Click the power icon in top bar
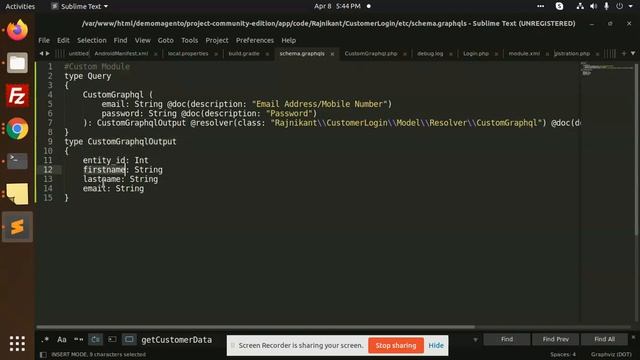The height and width of the screenshot is (360, 640). tap(620, 6)
